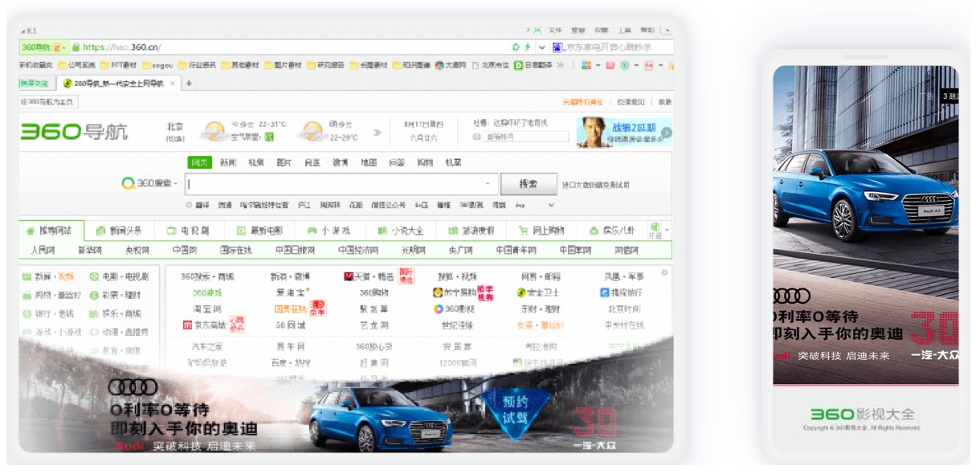
Task: Close the 360导航 browser tab
Action: pyautogui.click(x=174, y=83)
